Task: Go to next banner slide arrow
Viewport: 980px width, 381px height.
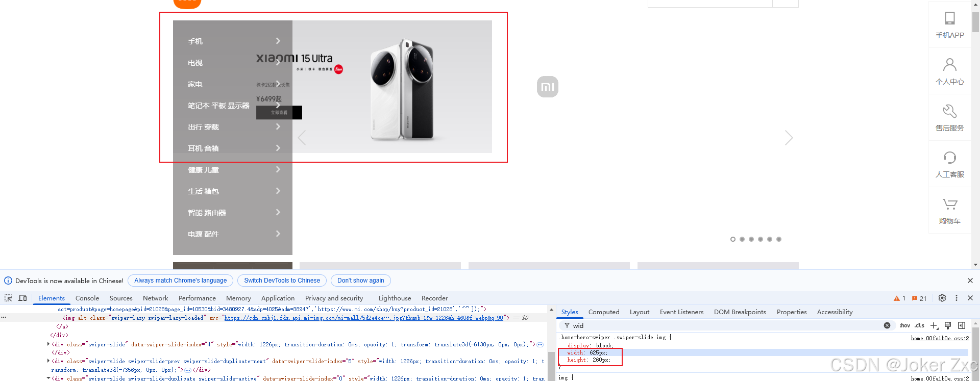Action: (x=789, y=138)
